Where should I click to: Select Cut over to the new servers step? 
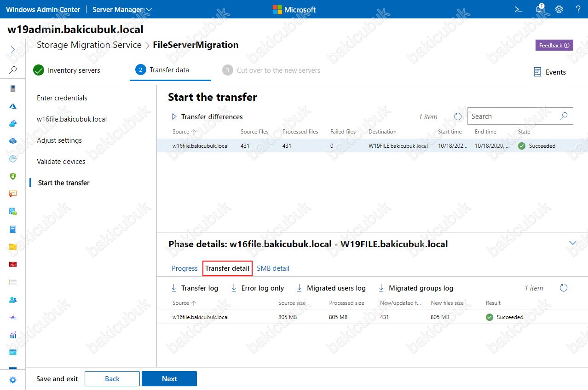(271, 70)
